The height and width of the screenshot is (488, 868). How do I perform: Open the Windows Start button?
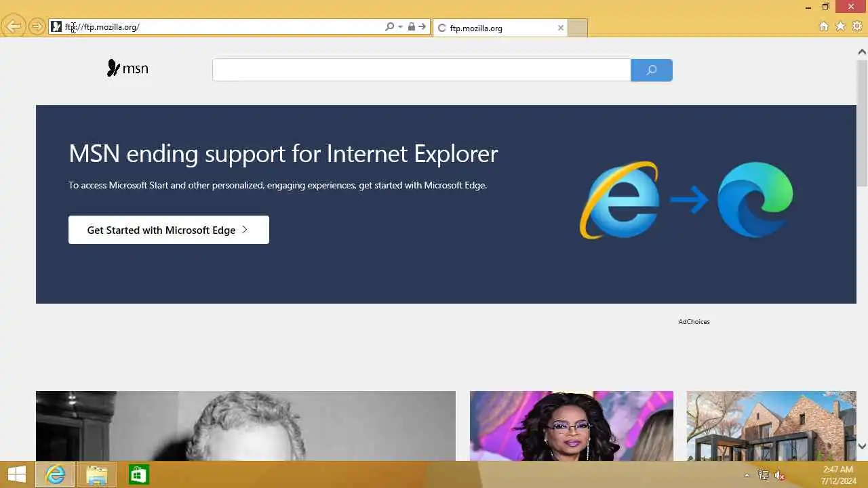tap(17, 474)
